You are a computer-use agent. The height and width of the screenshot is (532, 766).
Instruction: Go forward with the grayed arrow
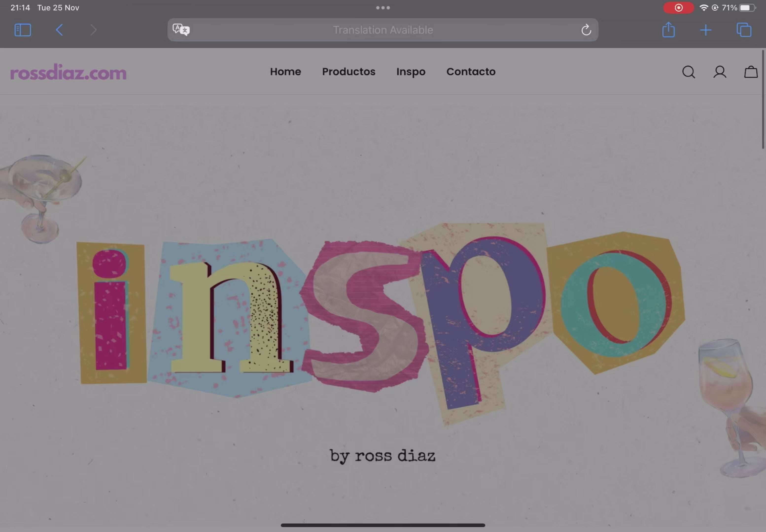93,30
